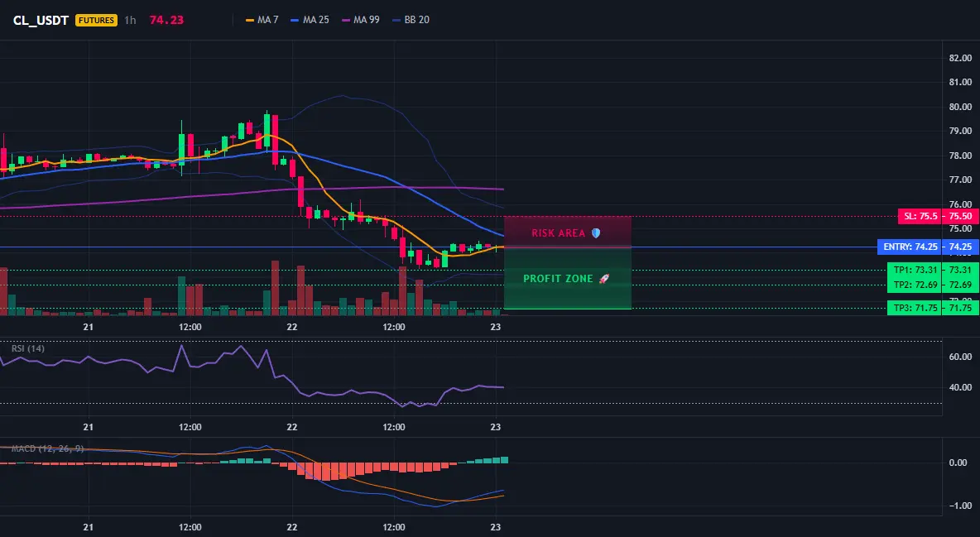Select the 1h timeframe label

(x=130, y=20)
